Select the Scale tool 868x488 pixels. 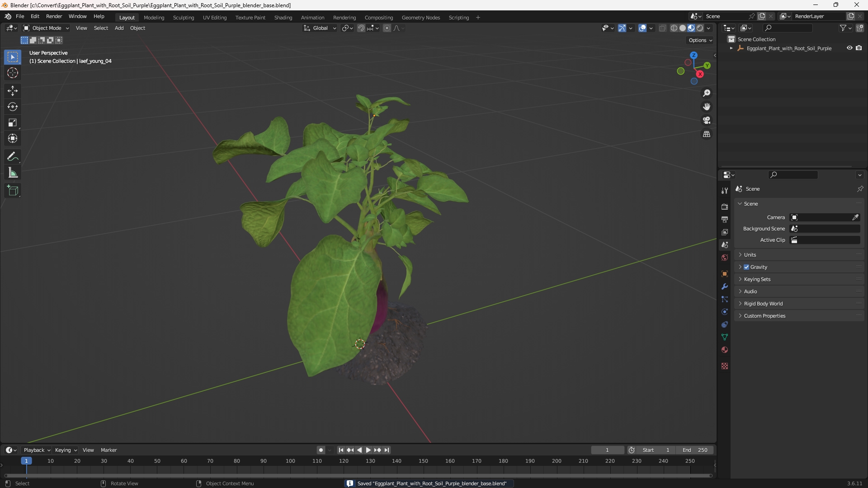pos(13,122)
